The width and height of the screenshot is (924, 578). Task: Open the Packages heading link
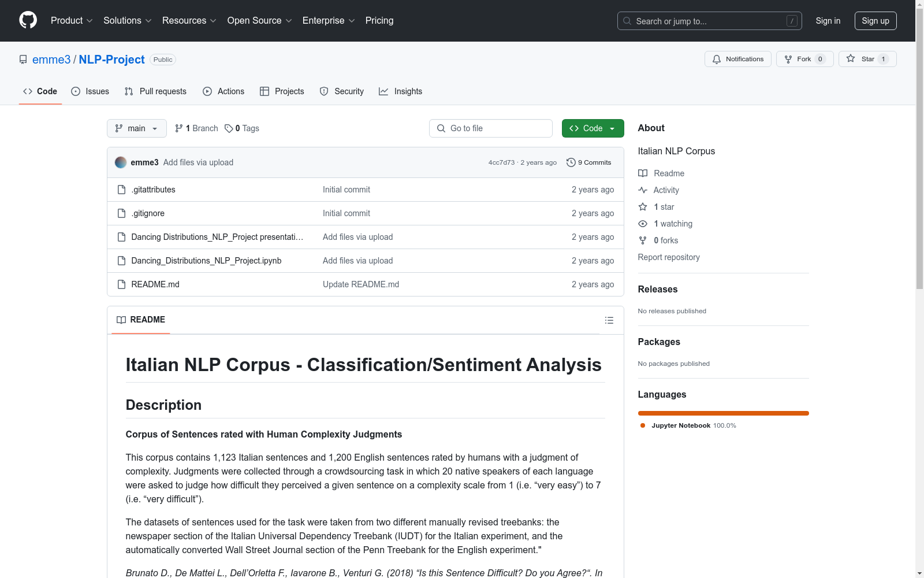659,342
